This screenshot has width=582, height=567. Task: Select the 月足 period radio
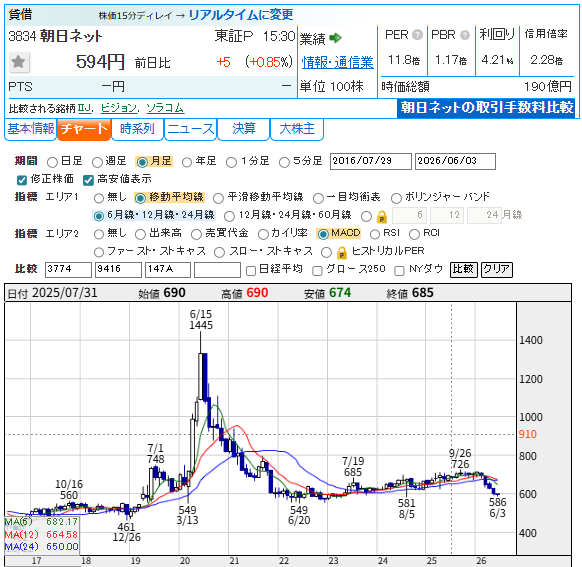[142, 162]
